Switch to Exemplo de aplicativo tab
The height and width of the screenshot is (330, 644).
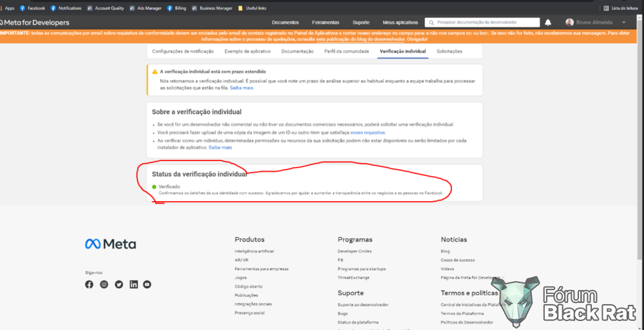click(x=248, y=52)
